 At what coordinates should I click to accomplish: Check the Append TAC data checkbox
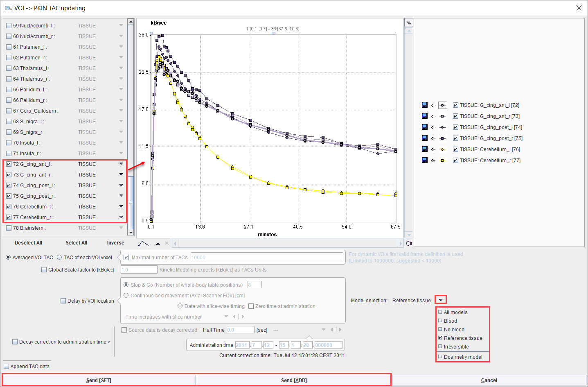pyautogui.click(x=6, y=367)
